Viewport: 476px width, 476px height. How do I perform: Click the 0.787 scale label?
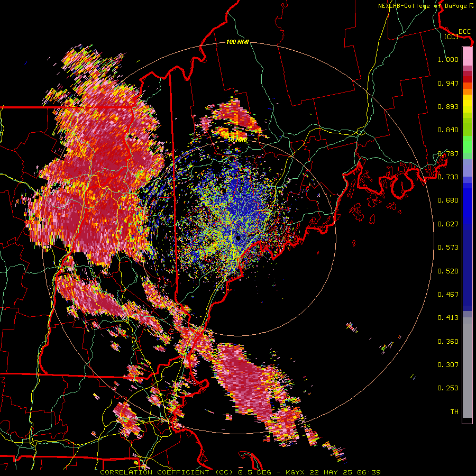[x=448, y=153]
